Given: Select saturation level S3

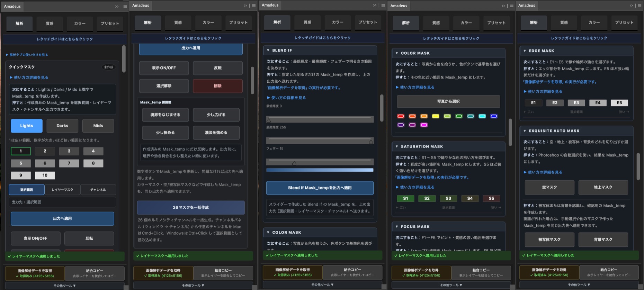Looking at the screenshot, I should pos(448,198).
